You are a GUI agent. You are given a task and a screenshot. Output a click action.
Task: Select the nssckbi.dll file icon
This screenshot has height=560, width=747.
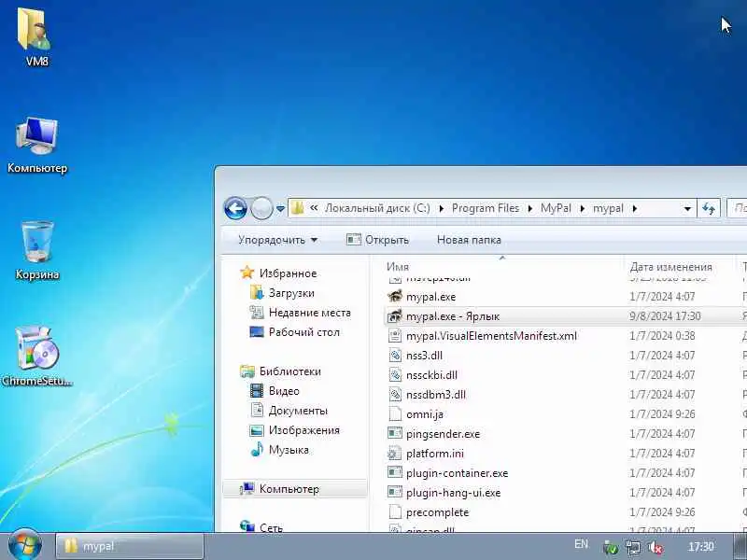coord(395,375)
